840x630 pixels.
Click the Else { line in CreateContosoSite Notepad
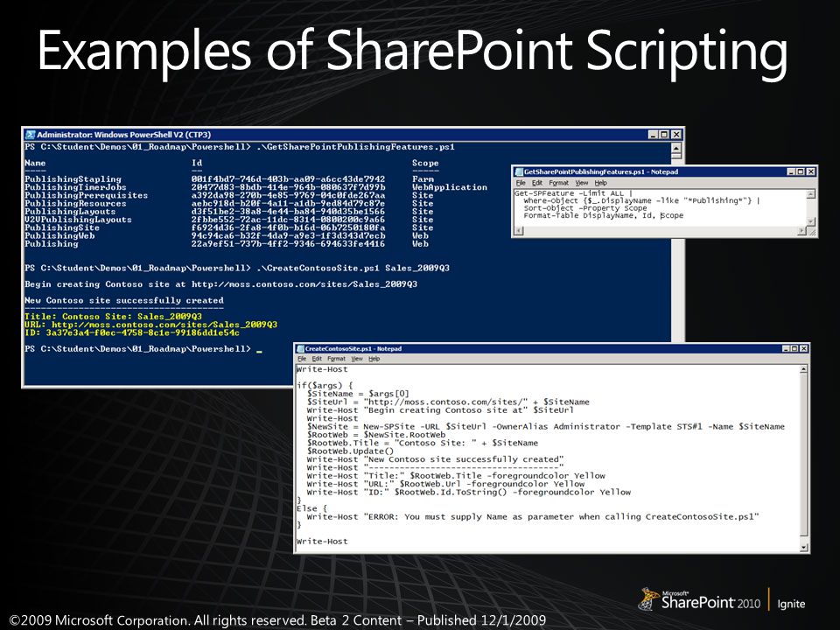311,508
